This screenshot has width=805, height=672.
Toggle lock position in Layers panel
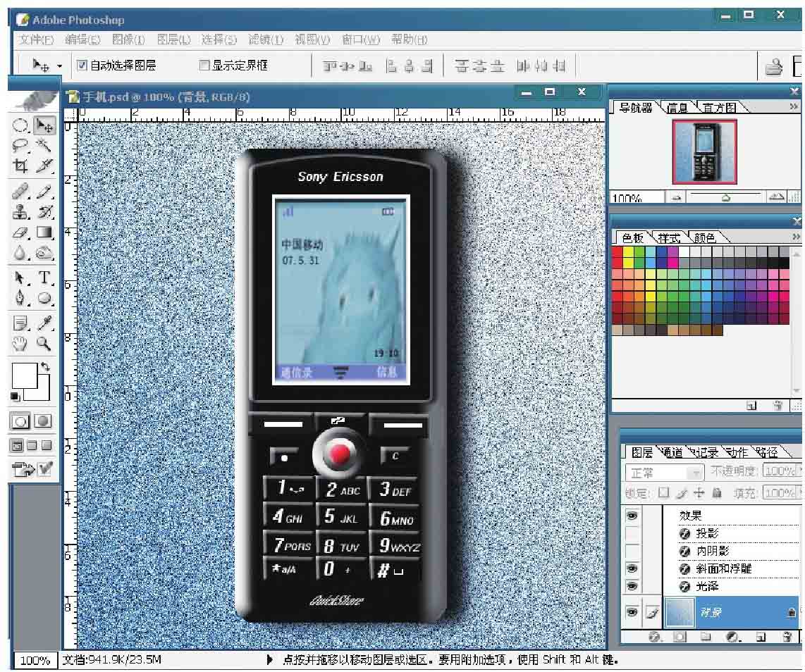point(699,493)
